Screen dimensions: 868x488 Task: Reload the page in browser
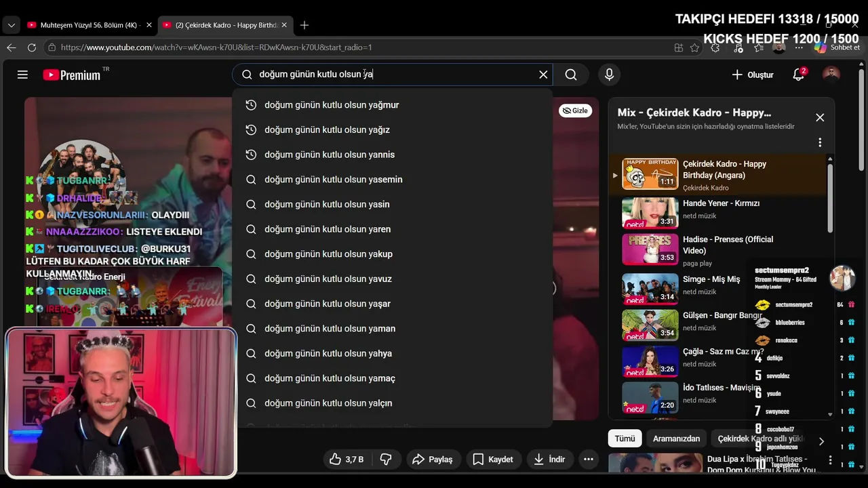[32, 47]
